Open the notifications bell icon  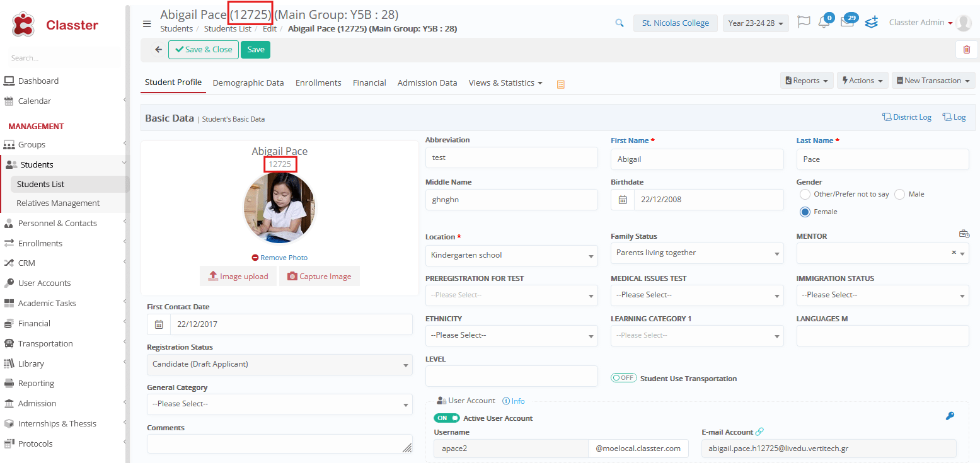pos(824,23)
